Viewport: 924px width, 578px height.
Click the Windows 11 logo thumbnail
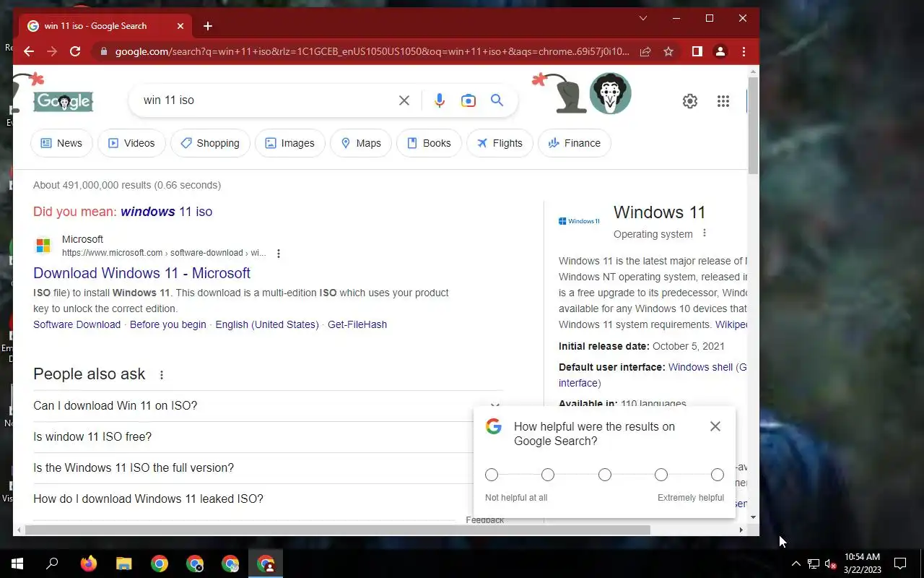(579, 221)
